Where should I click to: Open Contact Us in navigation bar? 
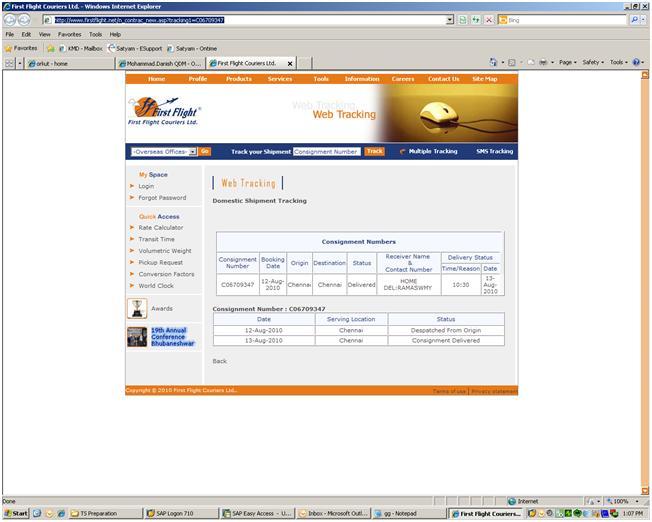tap(444, 79)
